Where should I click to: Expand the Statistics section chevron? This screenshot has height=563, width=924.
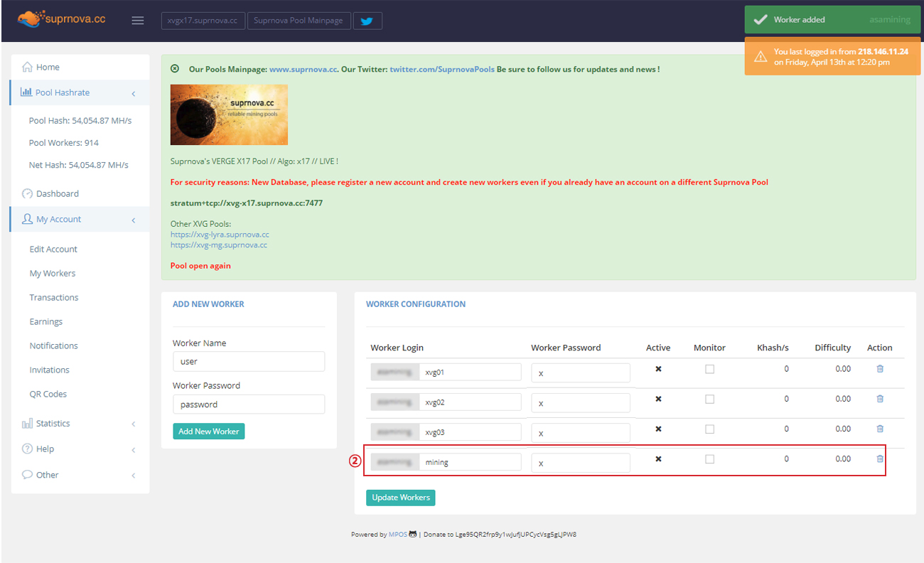pos(134,424)
